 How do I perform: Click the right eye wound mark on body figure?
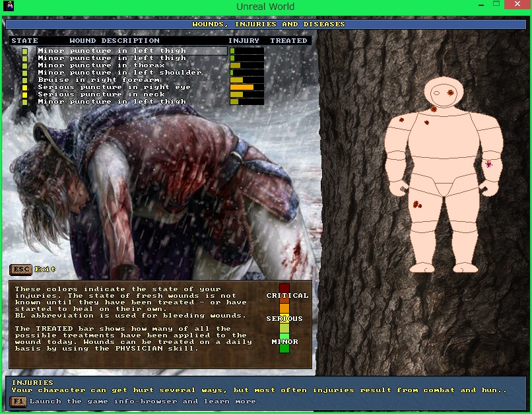coord(450,92)
